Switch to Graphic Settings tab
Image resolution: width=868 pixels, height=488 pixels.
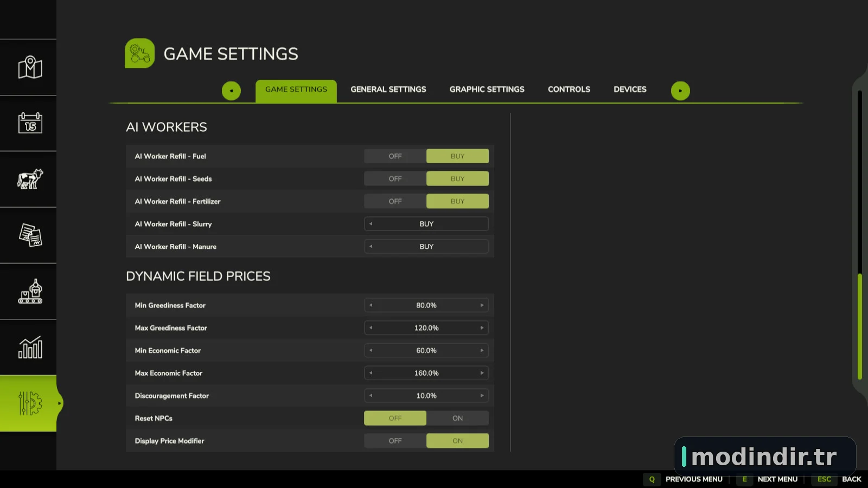pyautogui.click(x=487, y=89)
